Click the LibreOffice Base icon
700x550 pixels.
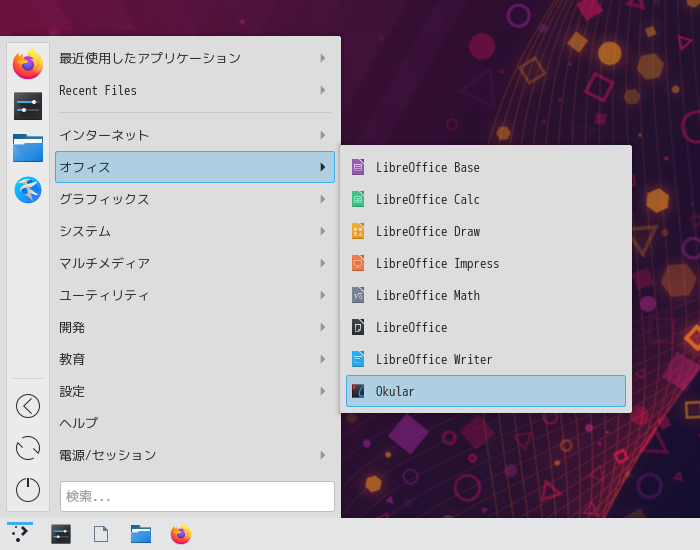coord(358,167)
